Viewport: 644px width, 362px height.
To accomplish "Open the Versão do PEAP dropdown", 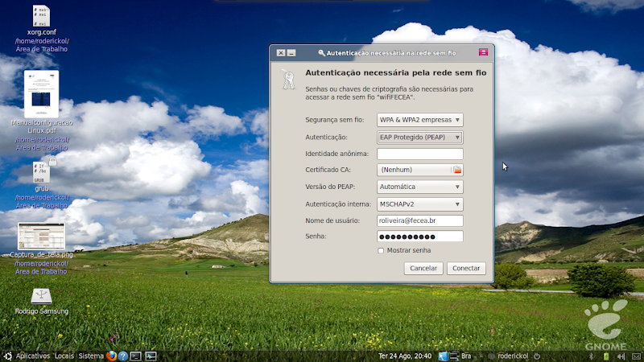I will pyautogui.click(x=419, y=187).
